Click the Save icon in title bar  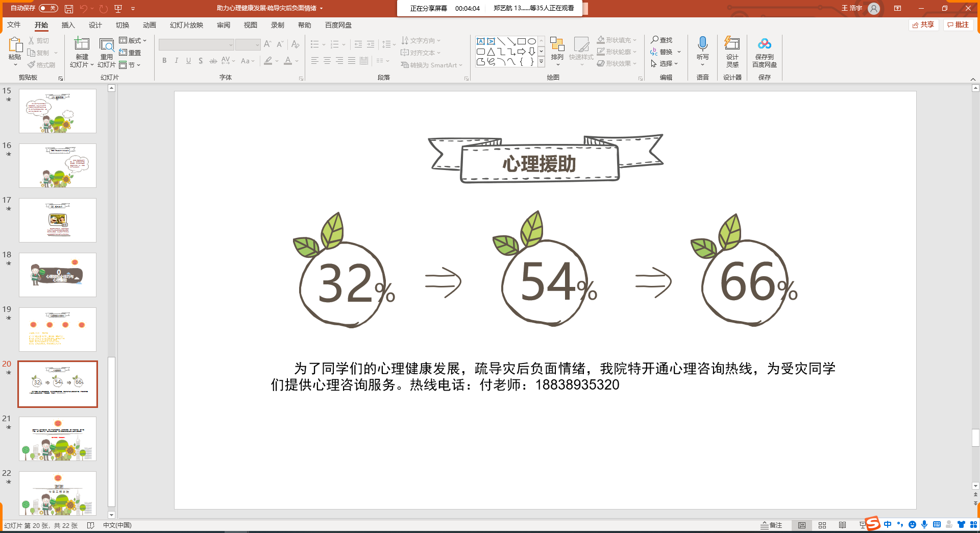click(x=69, y=9)
